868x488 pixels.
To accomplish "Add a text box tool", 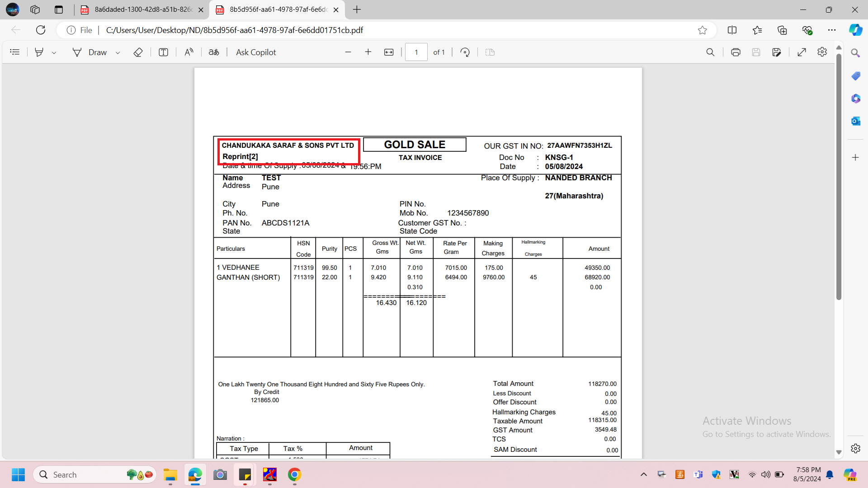I will (163, 52).
